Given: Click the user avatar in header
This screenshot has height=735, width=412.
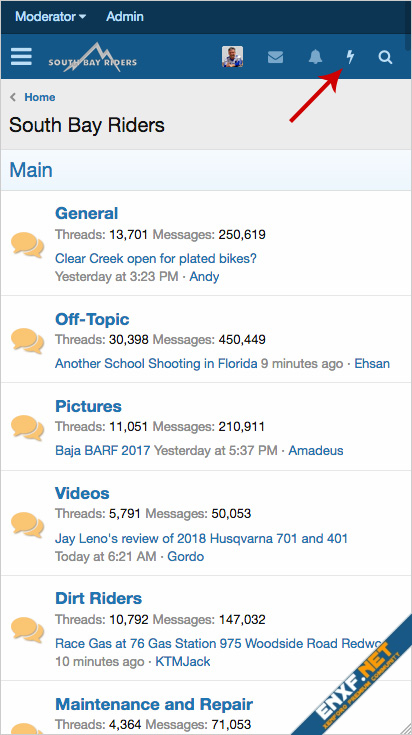Looking at the screenshot, I should click(x=232, y=57).
